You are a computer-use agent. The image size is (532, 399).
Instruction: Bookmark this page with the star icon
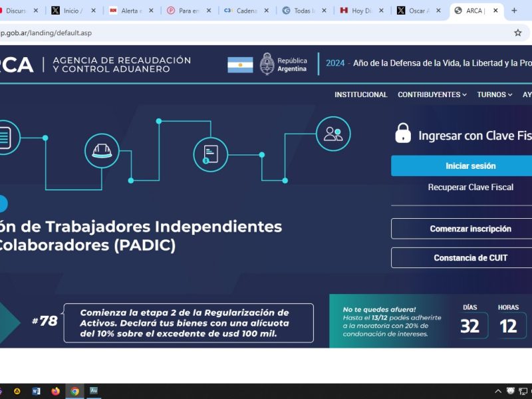pos(518,33)
